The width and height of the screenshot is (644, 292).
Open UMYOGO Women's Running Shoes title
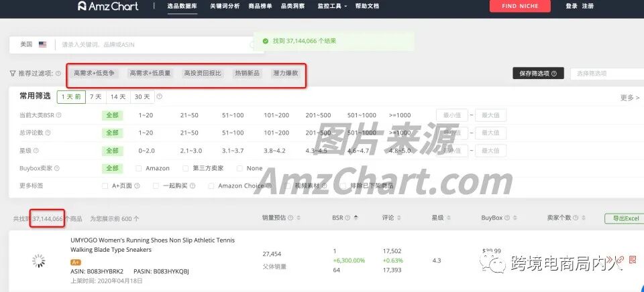coord(153,245)
